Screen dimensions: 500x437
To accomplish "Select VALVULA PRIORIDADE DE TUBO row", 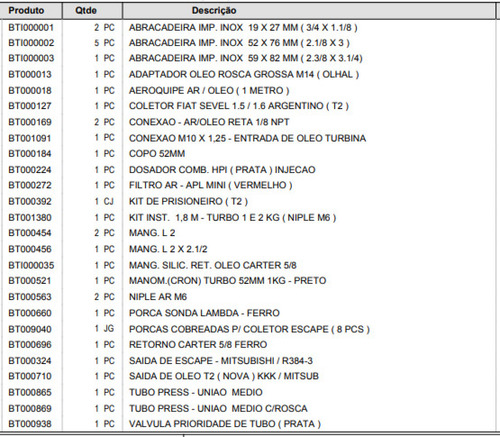I will pos(249,424).
